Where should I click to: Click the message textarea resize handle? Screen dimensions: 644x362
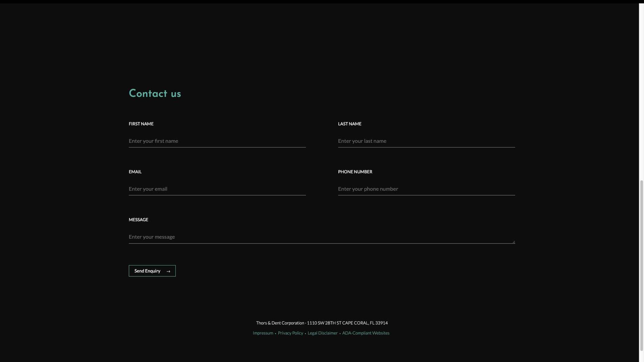tap(513, 242)
